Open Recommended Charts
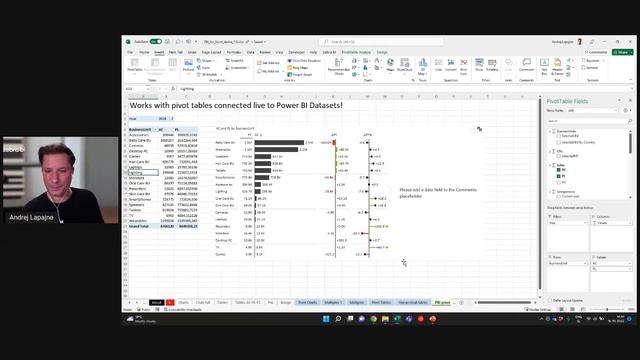Image resolution: width=640 pixels, height=360 pixels. (339, 67)
